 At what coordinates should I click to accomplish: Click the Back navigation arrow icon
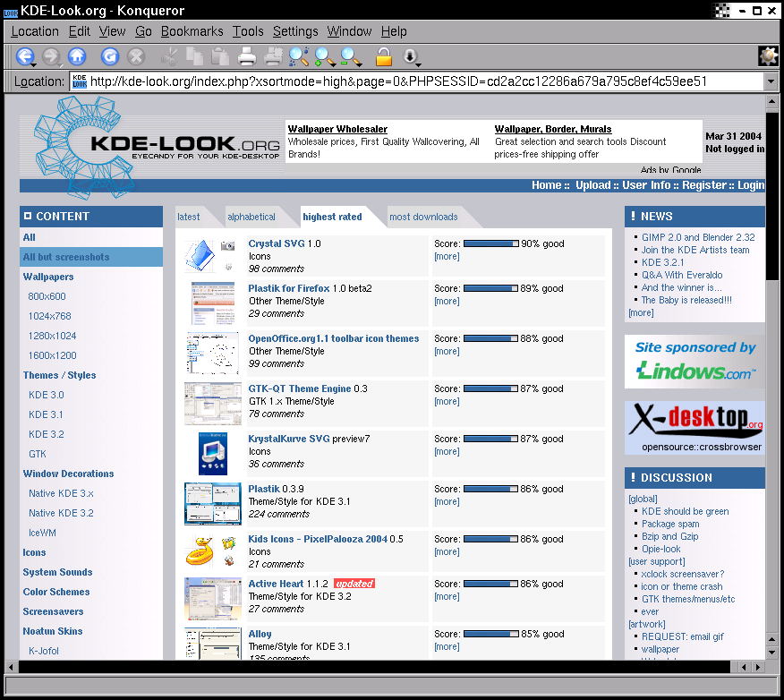[x=24, y=56]
